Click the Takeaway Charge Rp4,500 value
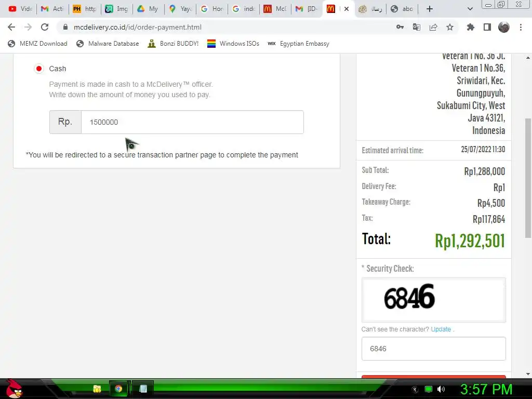The height and width of the screenshot is (399, 532). pyautogui.click(x=491, y=203)
